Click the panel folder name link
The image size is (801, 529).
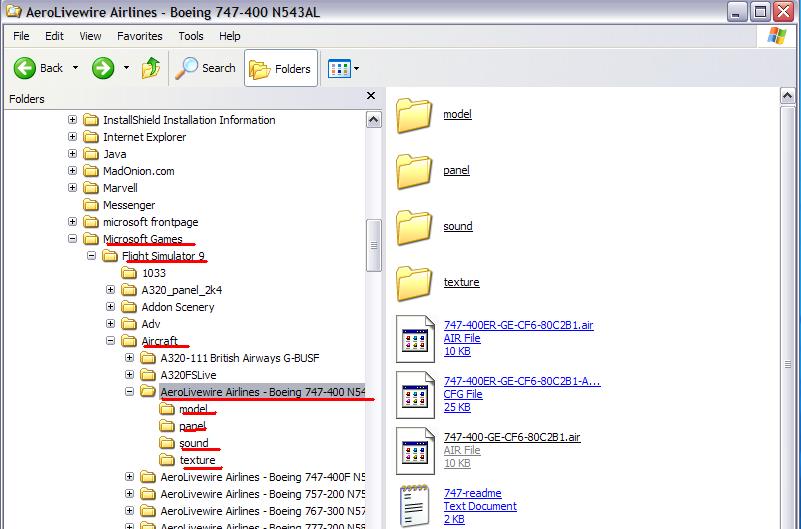pyautogui.click(x=456, y=170)
